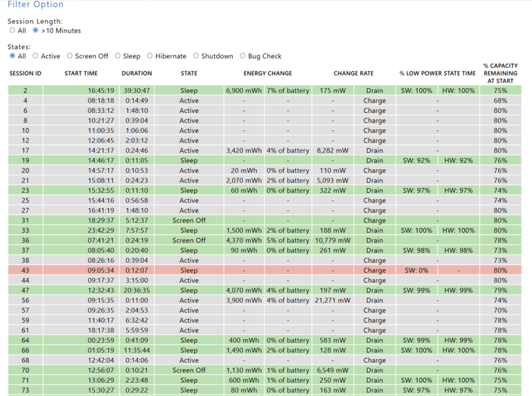Image resolution: width=532 pixels, height=396 pixels.
Task: Click the % CAPACITY REMAINING AT START header
Action: (x=500, y=74)
